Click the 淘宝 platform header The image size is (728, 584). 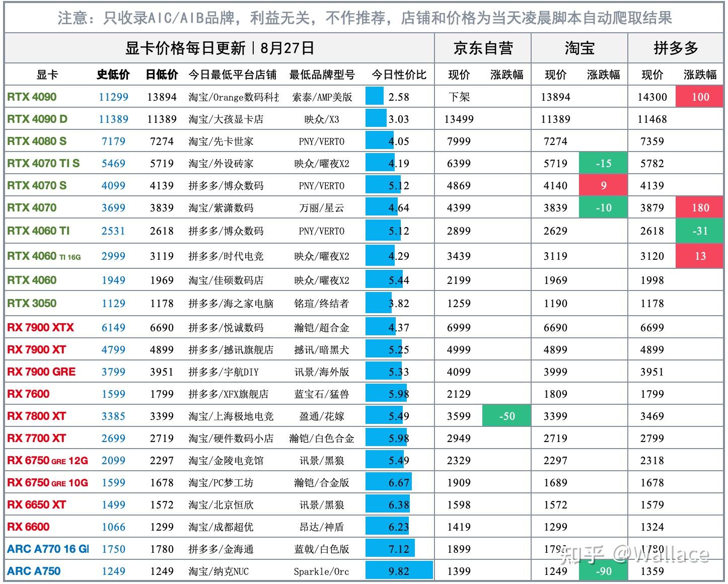pyautogui.click(x=579, y=48)
